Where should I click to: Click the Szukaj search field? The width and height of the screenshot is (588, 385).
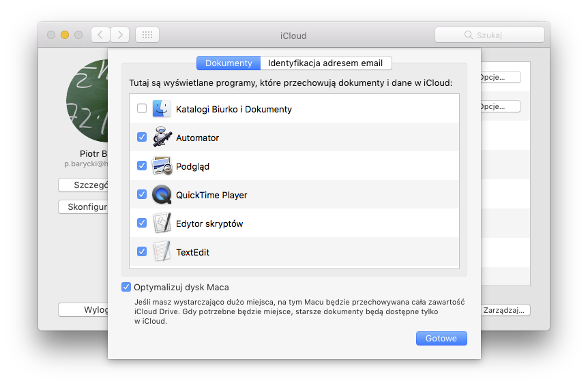[489, 35]
